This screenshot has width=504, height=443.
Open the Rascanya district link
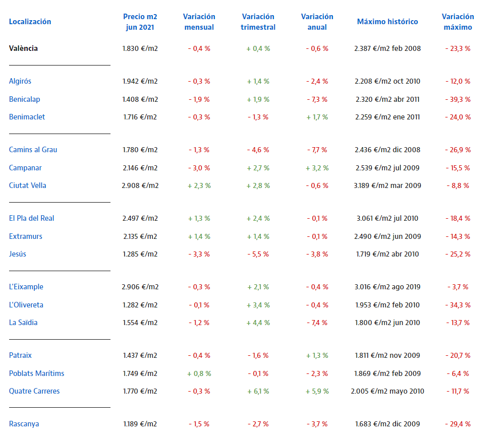pyautogui.click(x=24, y=424)
